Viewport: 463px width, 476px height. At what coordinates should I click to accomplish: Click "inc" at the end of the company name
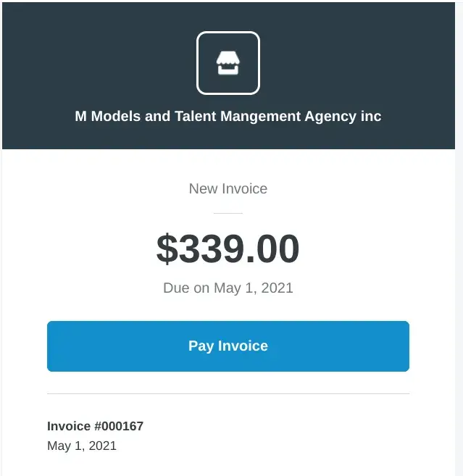click(370, 116)
